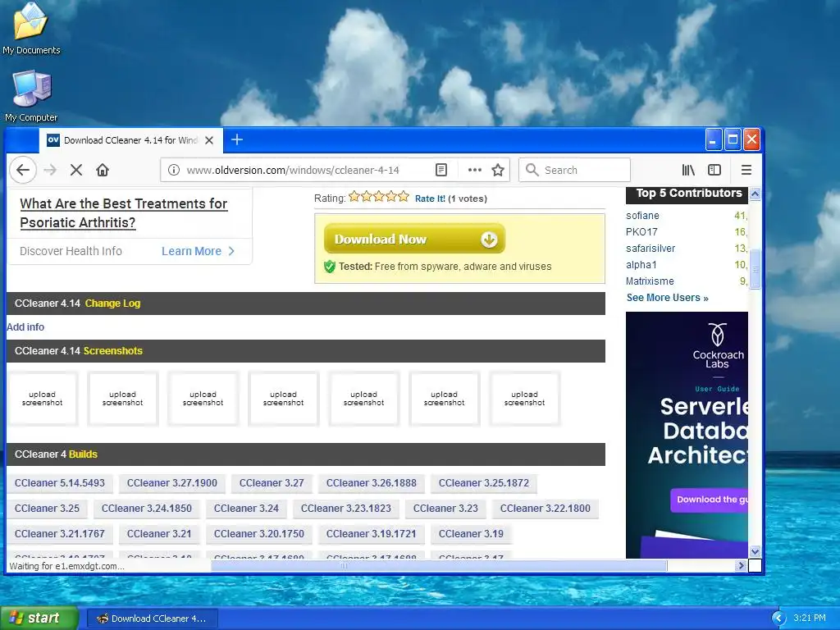Open the Firefox hamburger menu
The image size is (840, 630).
[746, 170]
